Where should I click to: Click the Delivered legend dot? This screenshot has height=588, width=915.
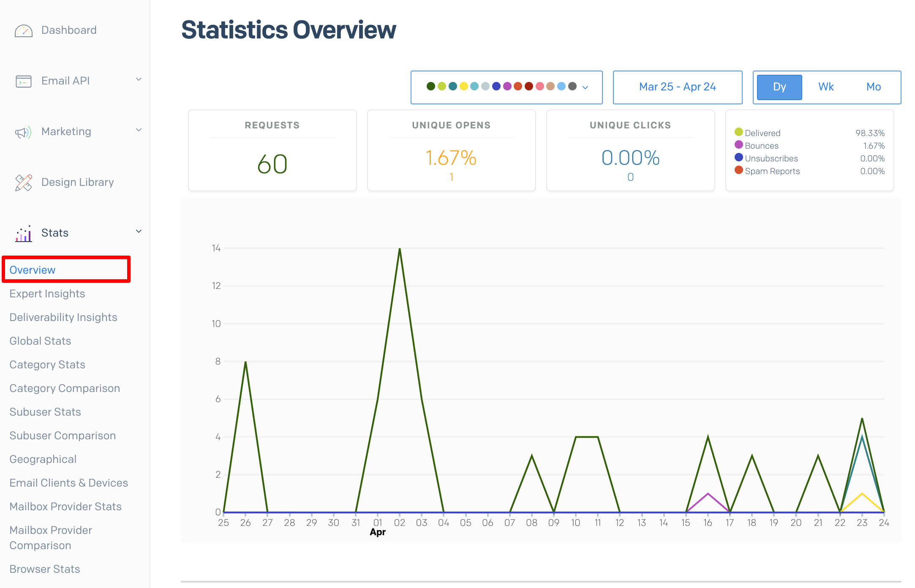point(739,132)
